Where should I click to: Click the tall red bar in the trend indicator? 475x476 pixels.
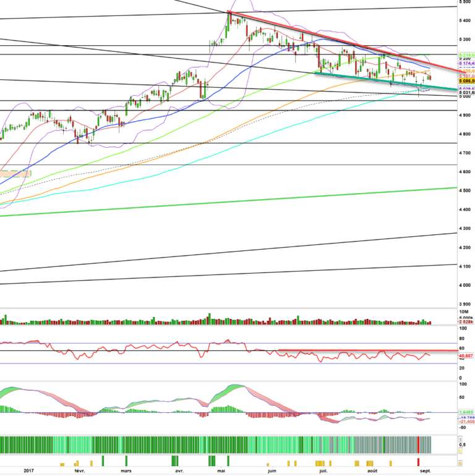point(419,444)
